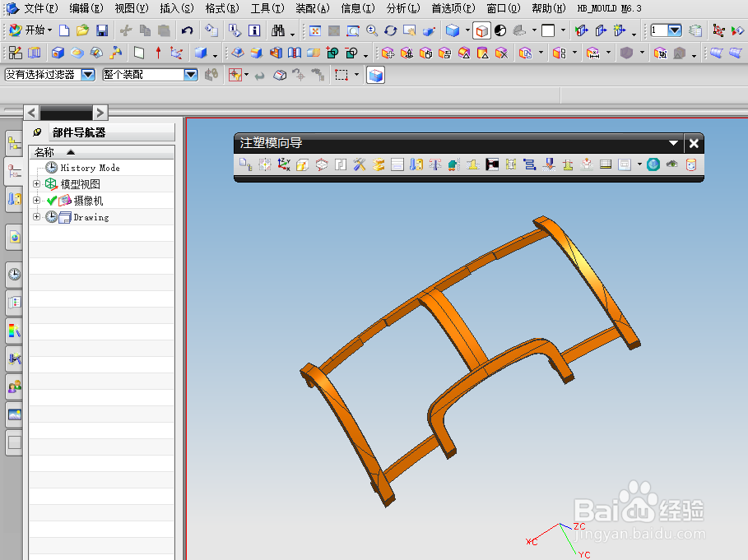Open the 整个装配 scope dropdown

(x=191, y=75)
